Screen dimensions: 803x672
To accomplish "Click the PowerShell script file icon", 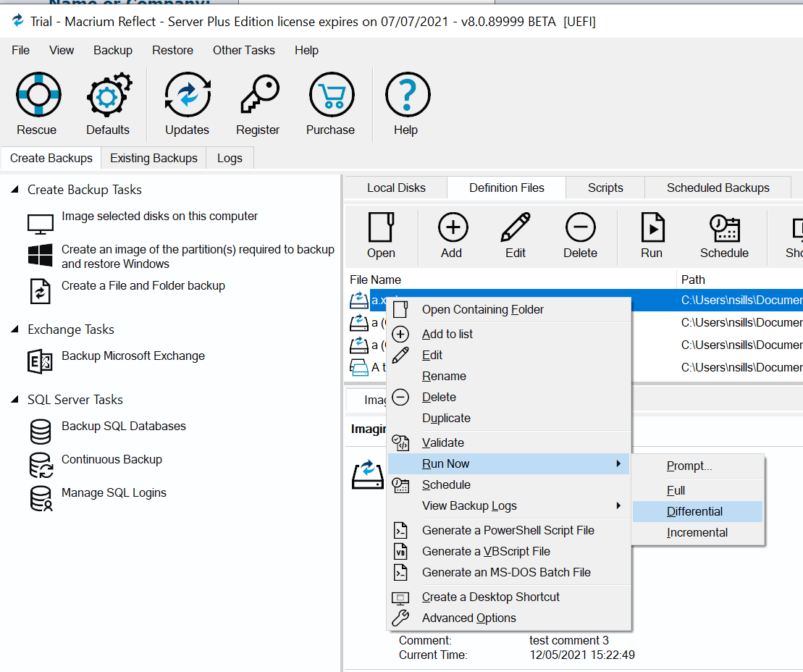I will coord(400,530).
